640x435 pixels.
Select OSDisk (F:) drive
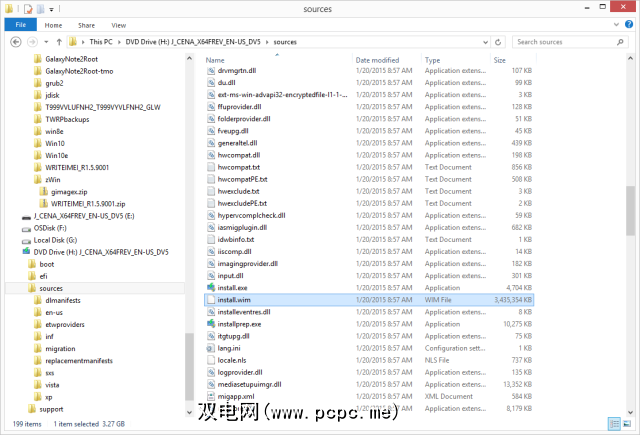[x=50, y=228]
